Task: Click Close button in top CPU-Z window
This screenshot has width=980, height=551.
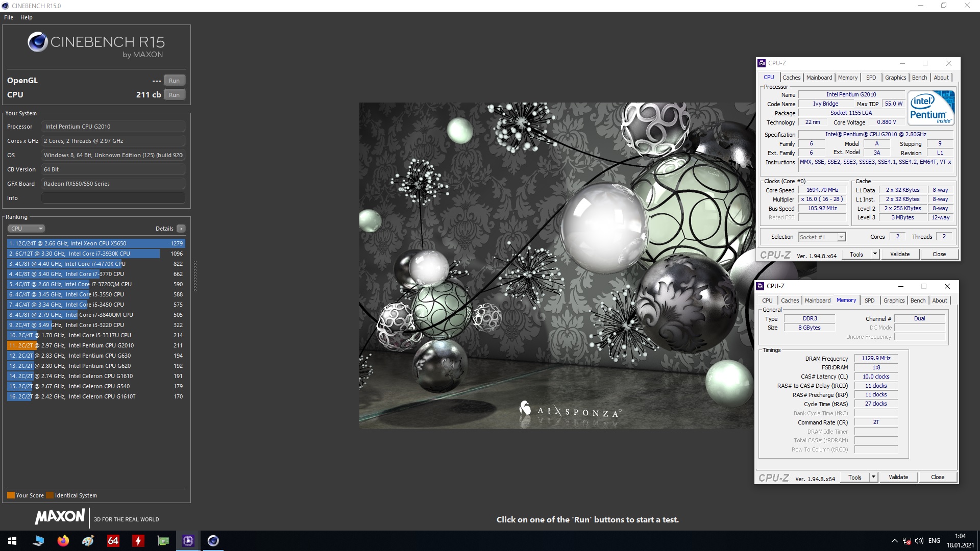Action: tap(939, 254)
